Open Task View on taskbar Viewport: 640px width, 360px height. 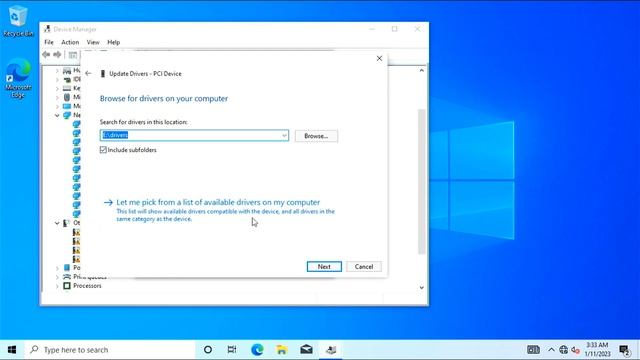[232, 349]
